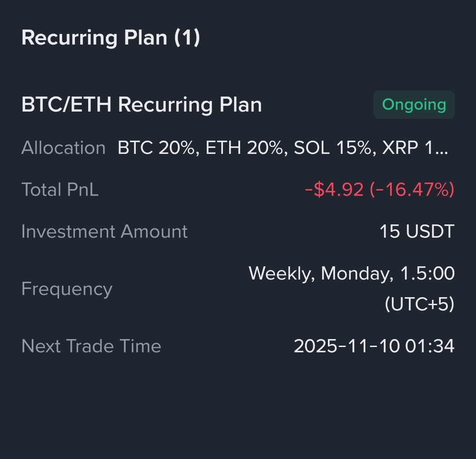Tap the 2025-11-10 01:34 trade time
This screenshot has height=459, width=476.
pos(374,346)
